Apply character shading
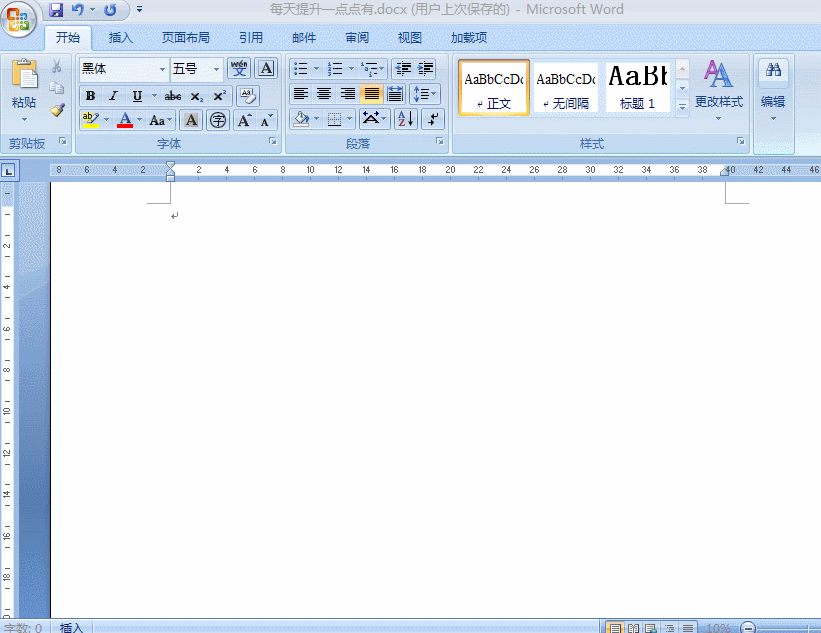 [191, 120]
